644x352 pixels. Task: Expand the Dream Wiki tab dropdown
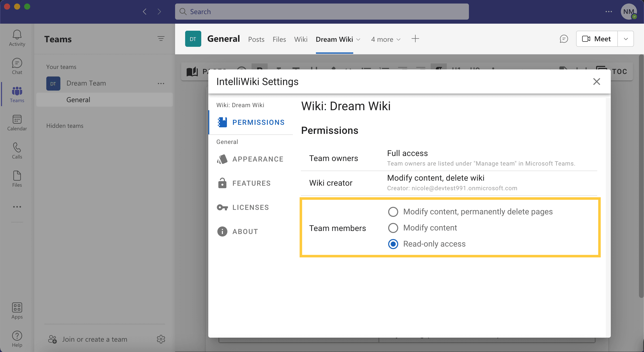[358, 40]
